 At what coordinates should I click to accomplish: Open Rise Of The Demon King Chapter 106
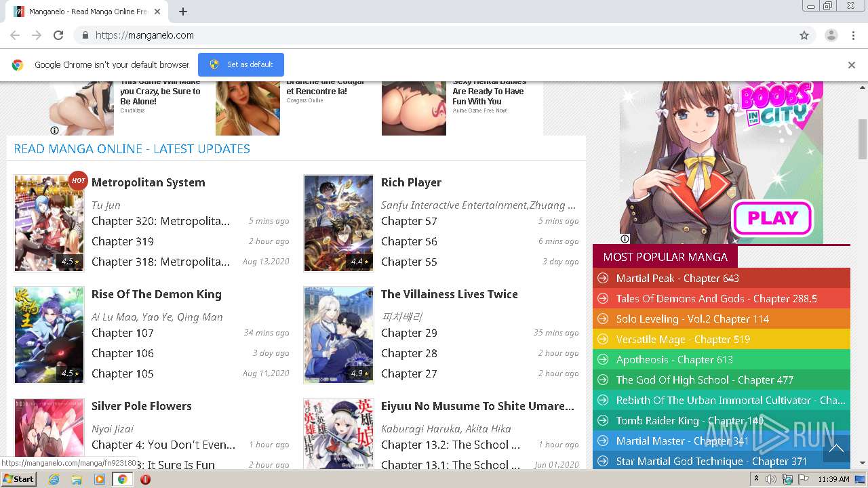click(123, 353)
